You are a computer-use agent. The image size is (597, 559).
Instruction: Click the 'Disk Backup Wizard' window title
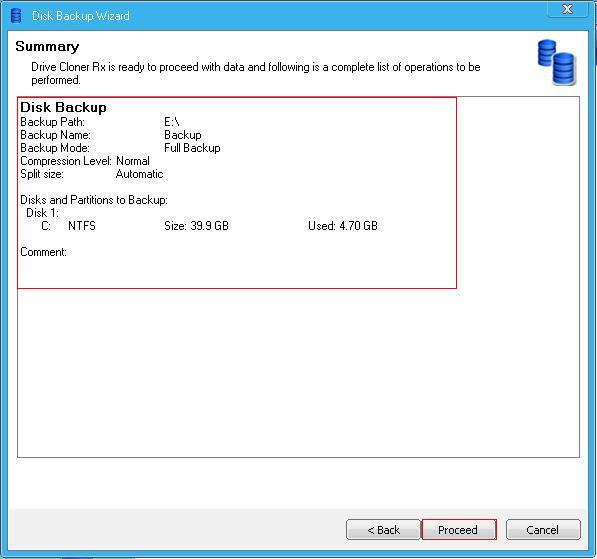pyautogui.click(x=81, y=16)
